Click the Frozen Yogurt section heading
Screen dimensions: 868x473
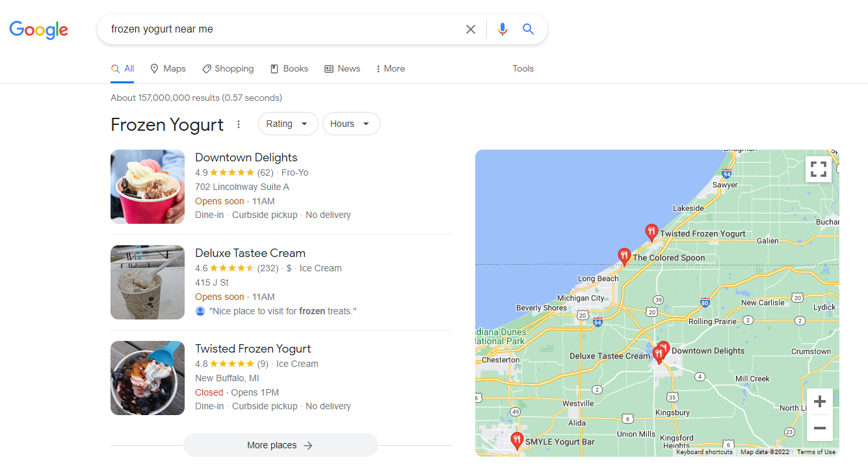click(x=167, y=124)
